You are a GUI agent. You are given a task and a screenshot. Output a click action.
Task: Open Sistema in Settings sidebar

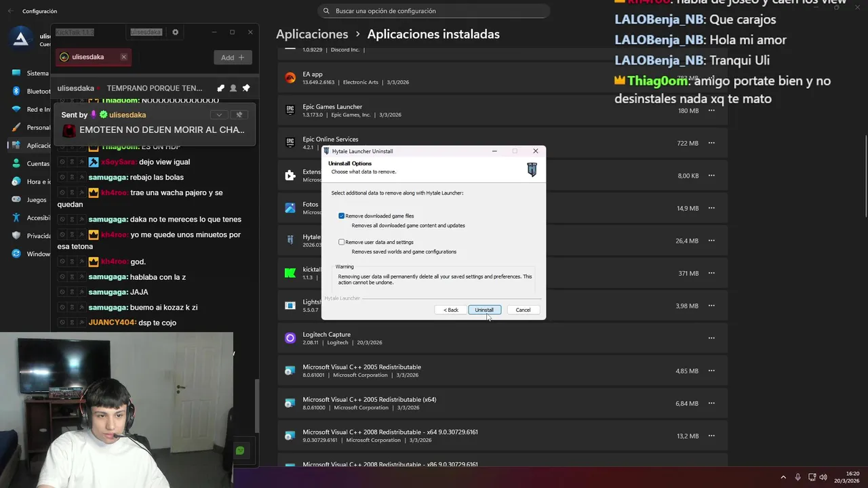point(31,73)
